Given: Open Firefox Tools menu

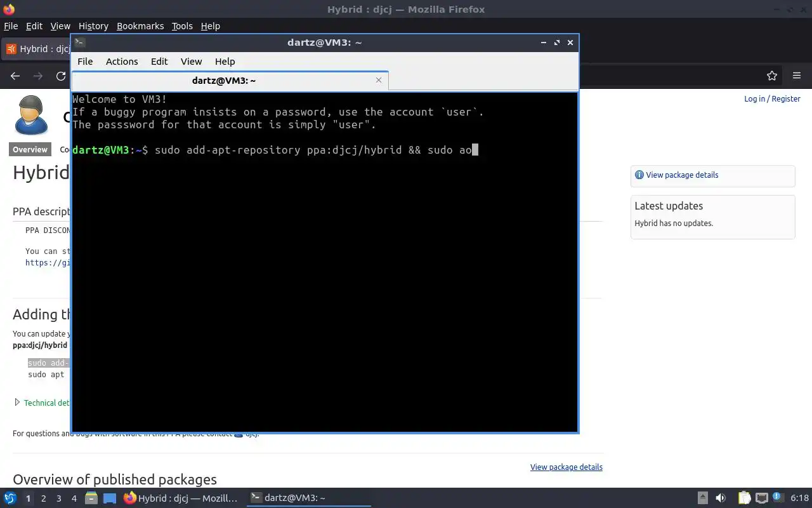Looking at the screenshot, I should coord(182,26).
